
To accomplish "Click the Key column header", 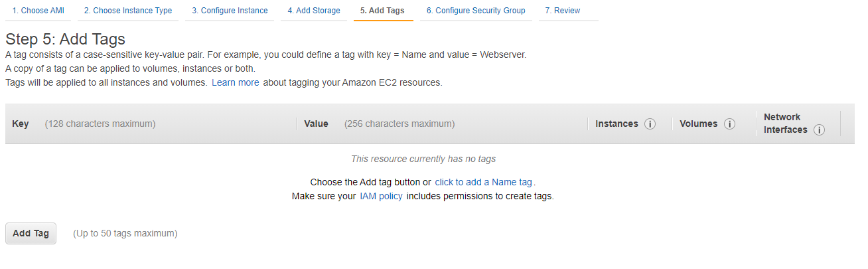I will click(21, 124).
